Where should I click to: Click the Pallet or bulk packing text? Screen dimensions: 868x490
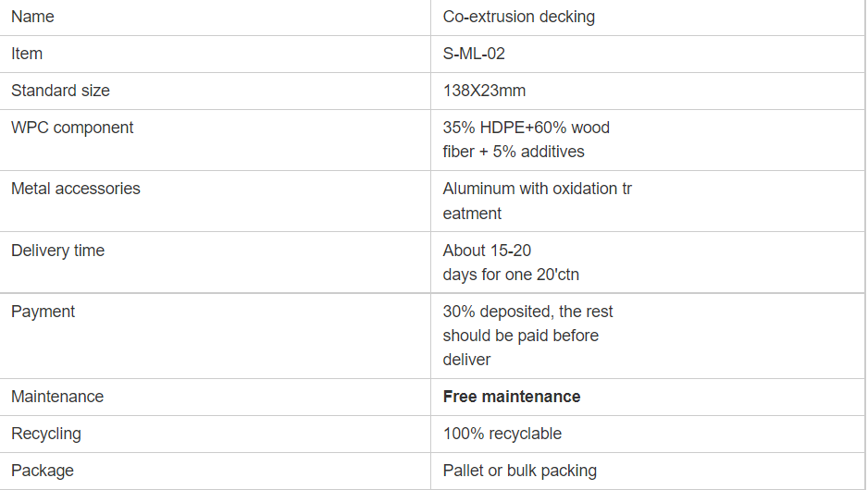[x=519, y=471]
